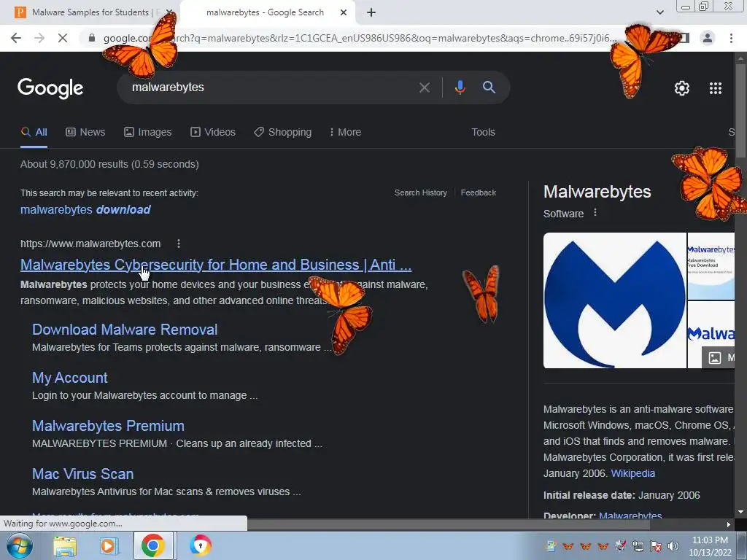Launch Windows Media Player from taskbar

coord(109,546)
